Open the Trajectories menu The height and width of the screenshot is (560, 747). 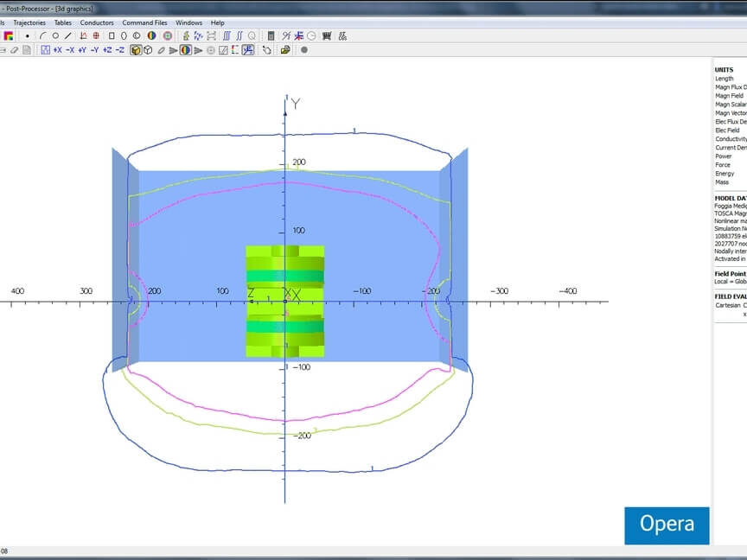(x=29, y=23)
